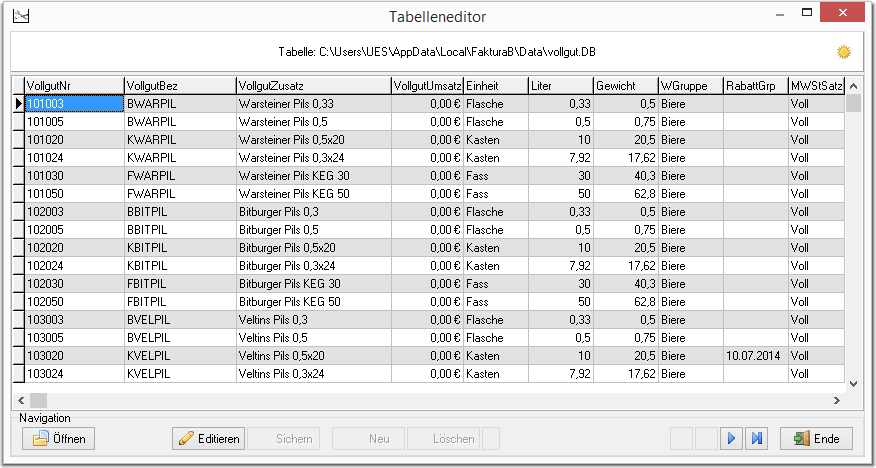876x468 pixels.
Task: Click cell 103003
Action: pos(75,320)
